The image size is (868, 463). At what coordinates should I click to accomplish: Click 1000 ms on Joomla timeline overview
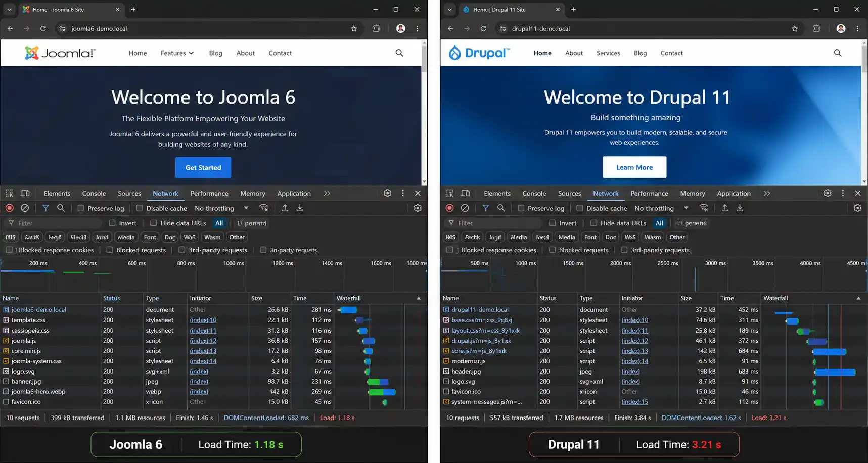click(234, 263)
